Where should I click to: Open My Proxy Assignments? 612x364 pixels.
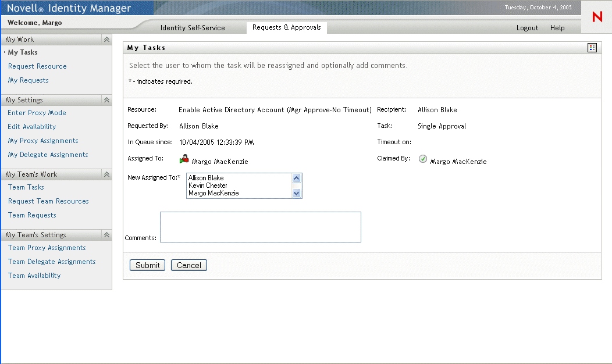43,141
